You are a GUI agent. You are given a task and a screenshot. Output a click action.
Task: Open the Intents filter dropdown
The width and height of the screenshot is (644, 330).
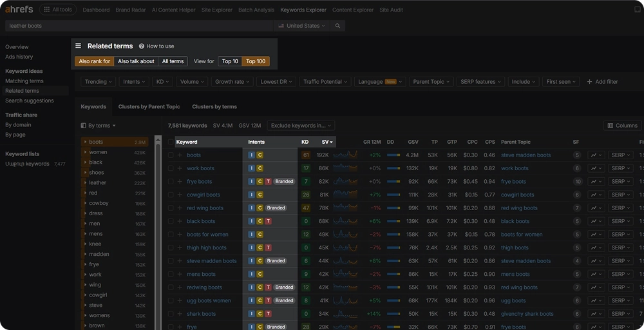(x=134, y=82)
